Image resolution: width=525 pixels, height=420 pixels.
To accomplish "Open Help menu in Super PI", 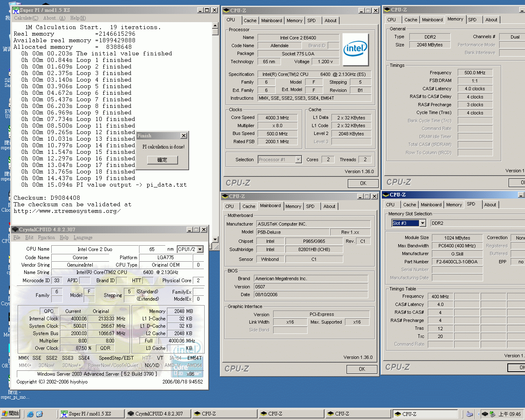I will point(78,18).
